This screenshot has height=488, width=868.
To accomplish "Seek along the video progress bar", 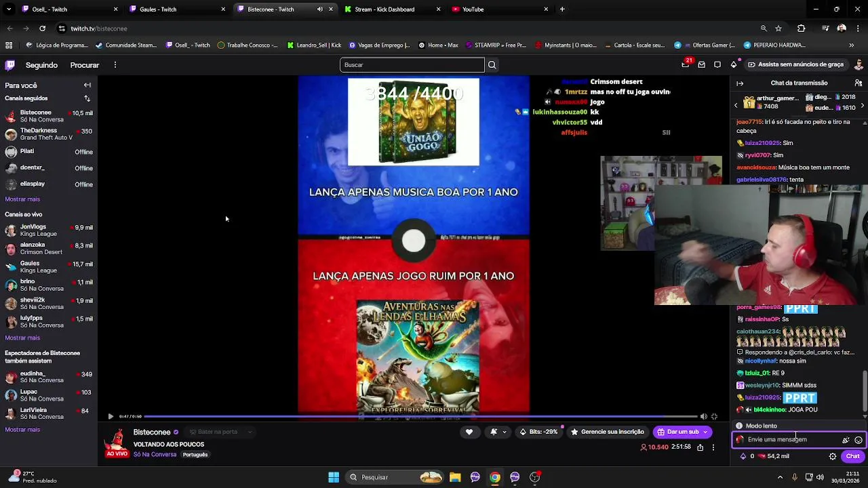I will tap(420, 416).
